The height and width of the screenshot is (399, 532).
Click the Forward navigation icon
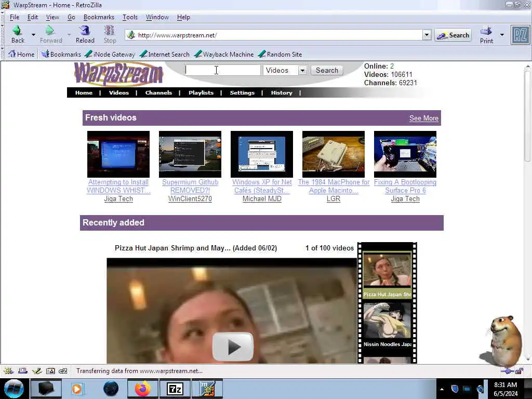click(50, 31)
